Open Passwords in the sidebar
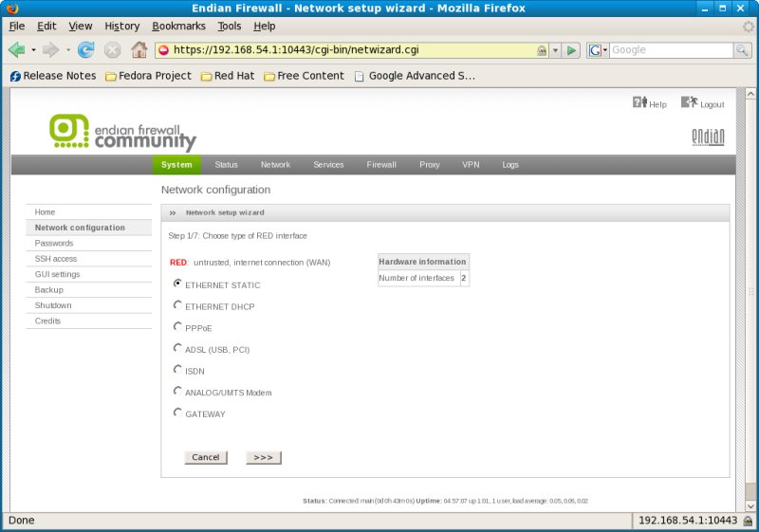This screenshot has height=532, width=759. [88, 244]
